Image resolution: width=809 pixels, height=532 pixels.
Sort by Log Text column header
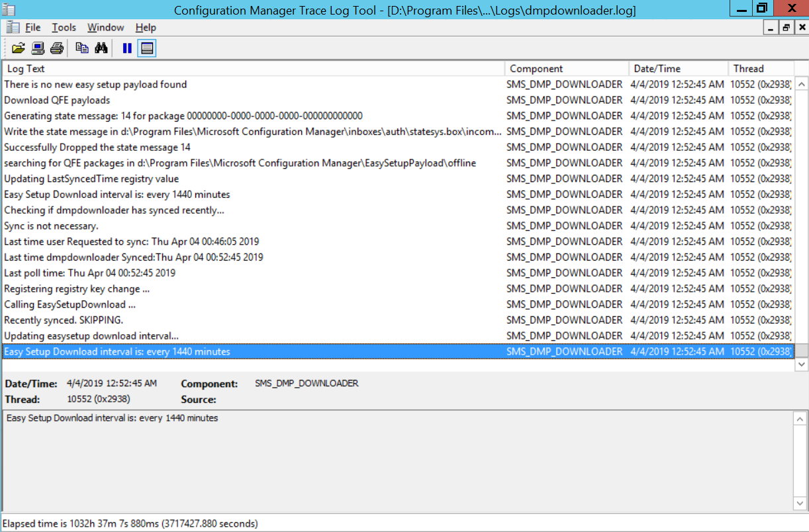254,69
